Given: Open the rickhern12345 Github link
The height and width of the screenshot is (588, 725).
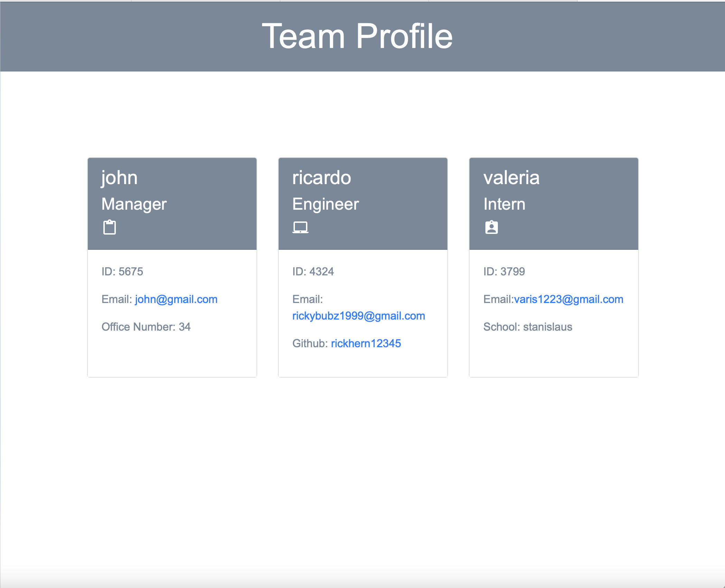Looking at the screenshot, I should coord(366,343).
